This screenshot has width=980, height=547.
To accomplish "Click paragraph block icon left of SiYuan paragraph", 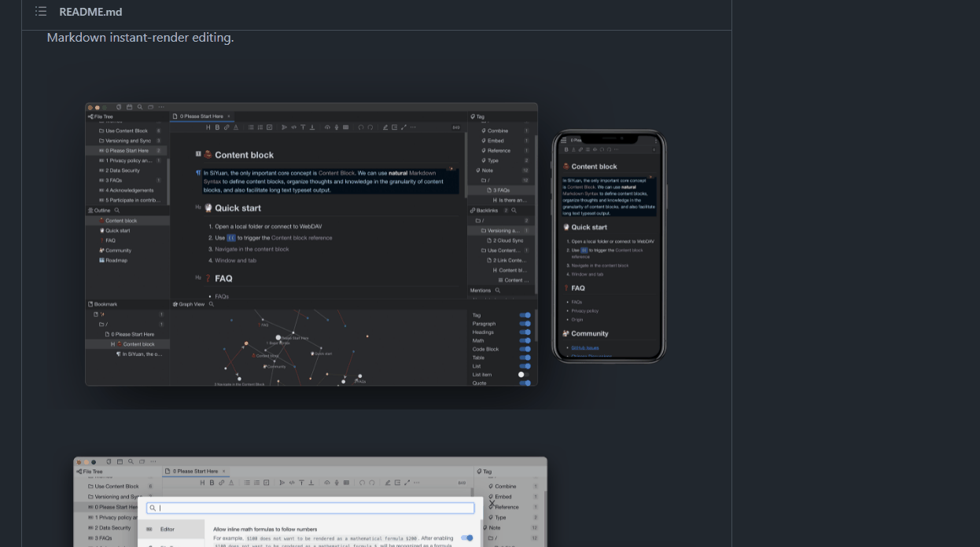I will (x=198, y=172).
